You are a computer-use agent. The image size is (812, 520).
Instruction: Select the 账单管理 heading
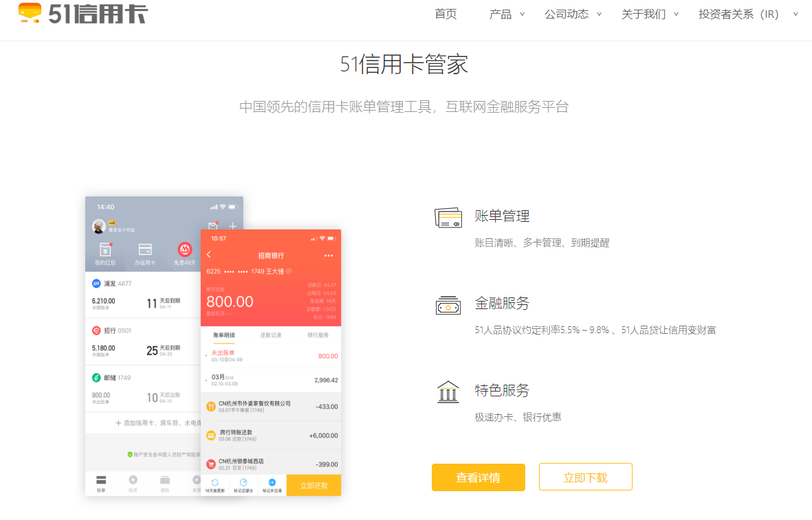pos(503,216)
